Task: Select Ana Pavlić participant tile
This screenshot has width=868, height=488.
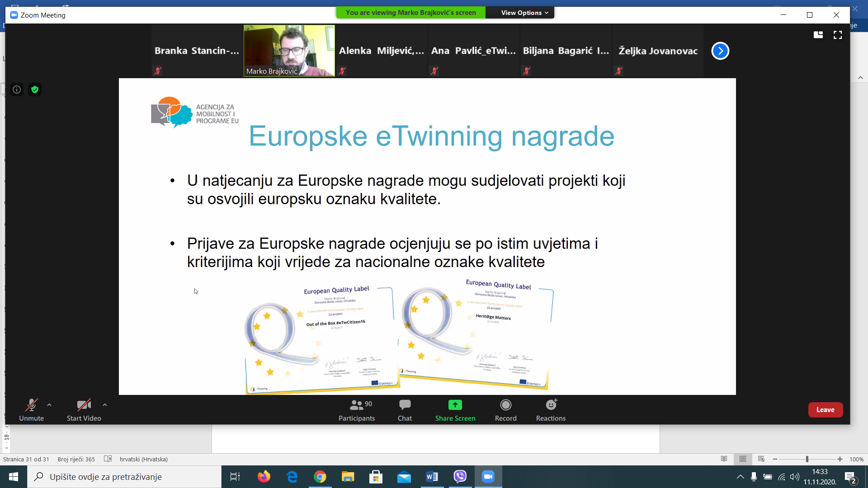Action: (474, 51)
